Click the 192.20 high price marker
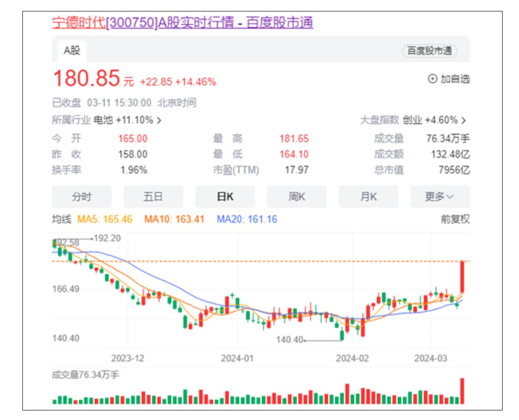This screenshot has height=420, width=519. point(107,238)
